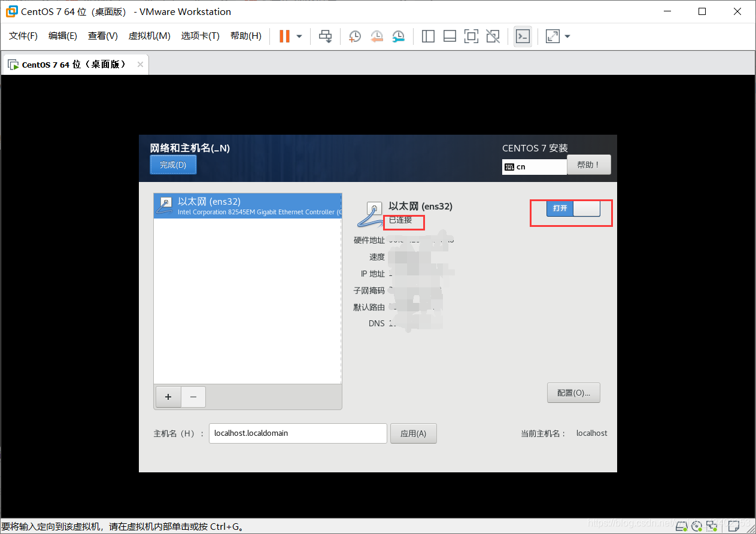The image size is (756, 534).
Task: Show or hide the library sidebar icon
Action: (x=428, y=37)
